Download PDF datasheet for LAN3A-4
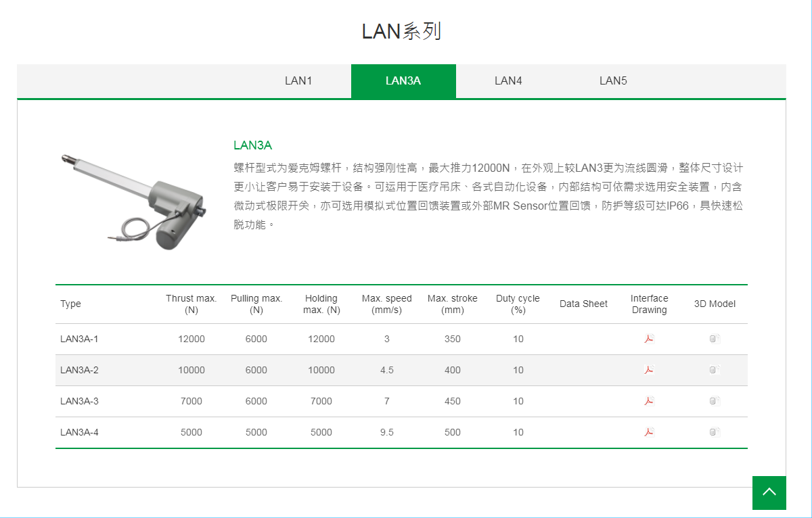The height and width of the screenshot is (518, 812). 649,432
